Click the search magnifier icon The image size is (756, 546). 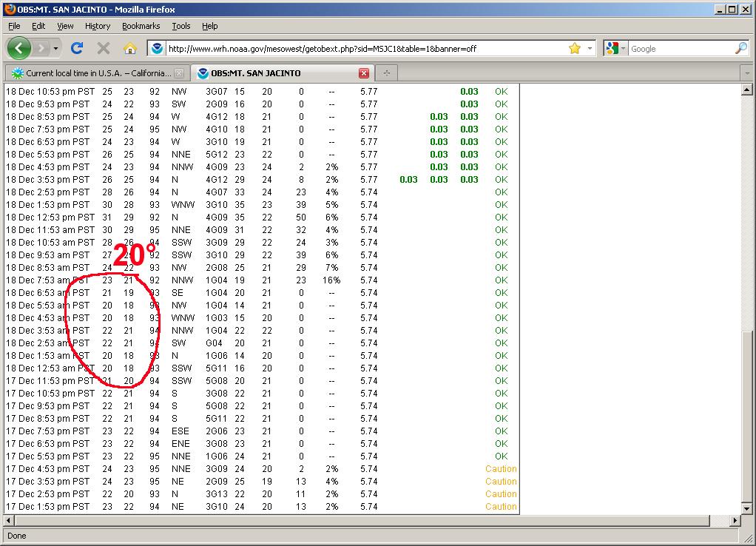point(740,48)
